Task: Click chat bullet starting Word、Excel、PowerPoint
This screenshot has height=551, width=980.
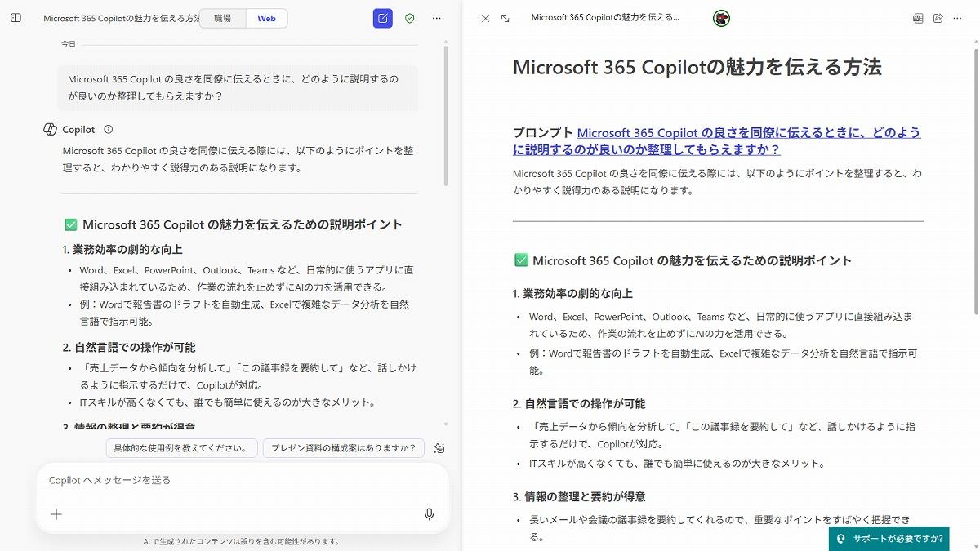Action: [x=247, y=278]
